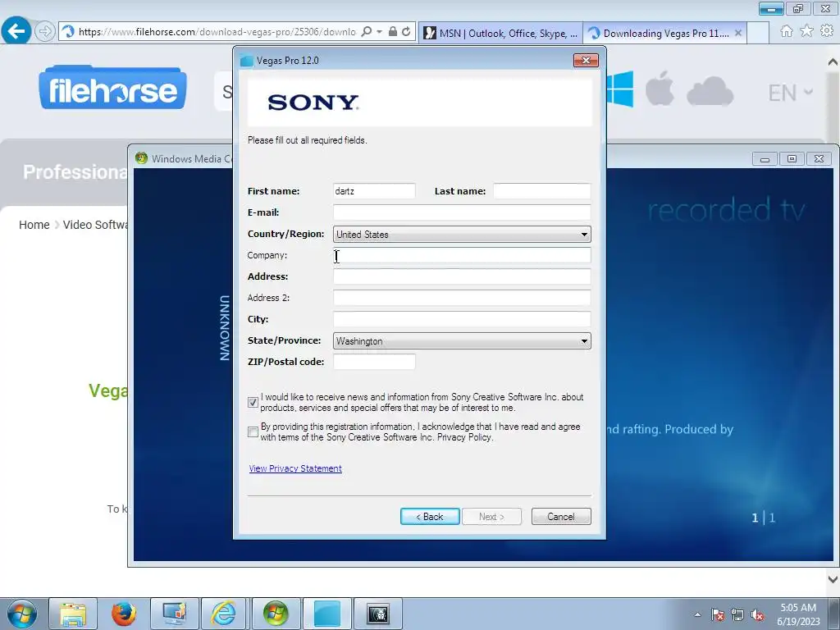Open the State/Province dropdown
The width and height of the screenshot is (840, 630).
pos(462,340)
